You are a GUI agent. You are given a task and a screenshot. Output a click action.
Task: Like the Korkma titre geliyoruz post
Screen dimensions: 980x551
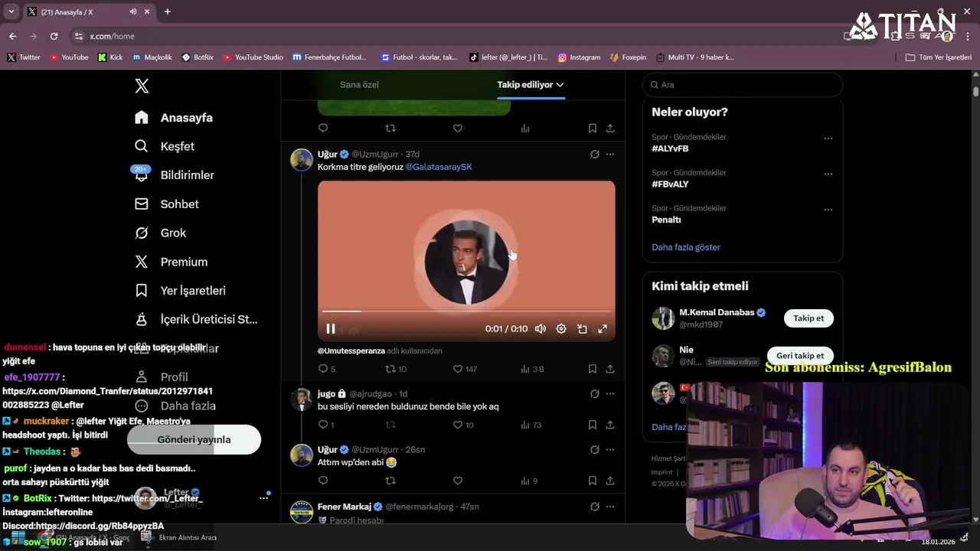click(458, 369)
